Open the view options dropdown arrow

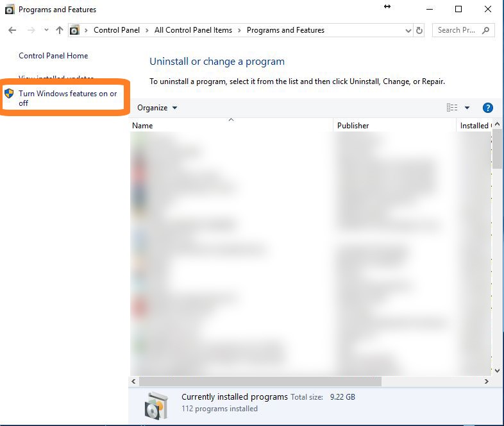click(x=467, y=108)
